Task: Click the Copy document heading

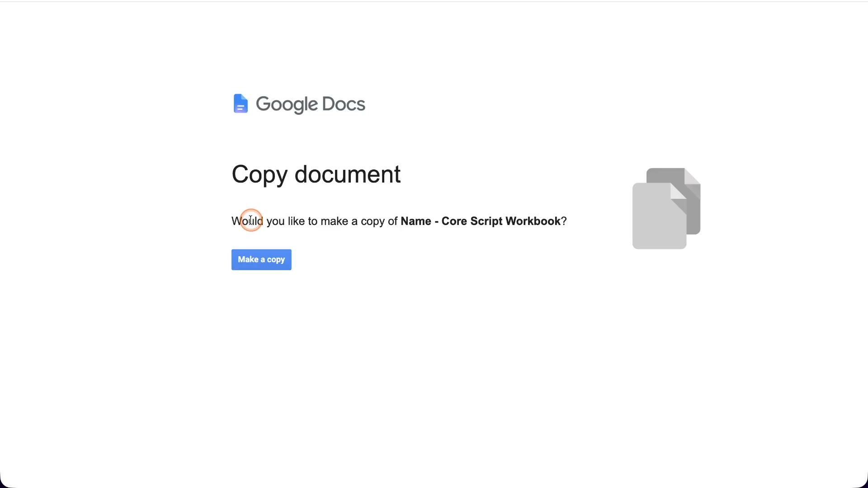Action: pos(316,174)
